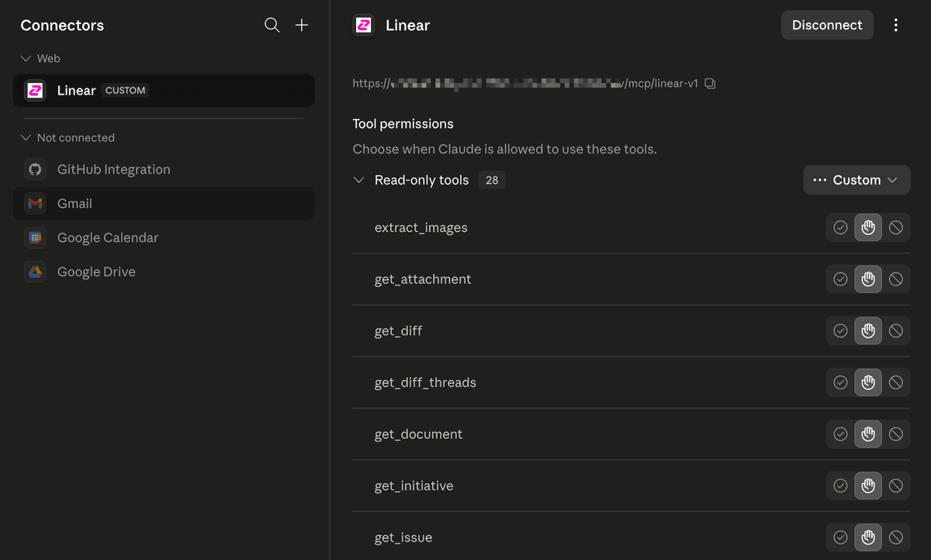Open the Linear more options menu
931x560 pixels.
(x=895, y=25)
